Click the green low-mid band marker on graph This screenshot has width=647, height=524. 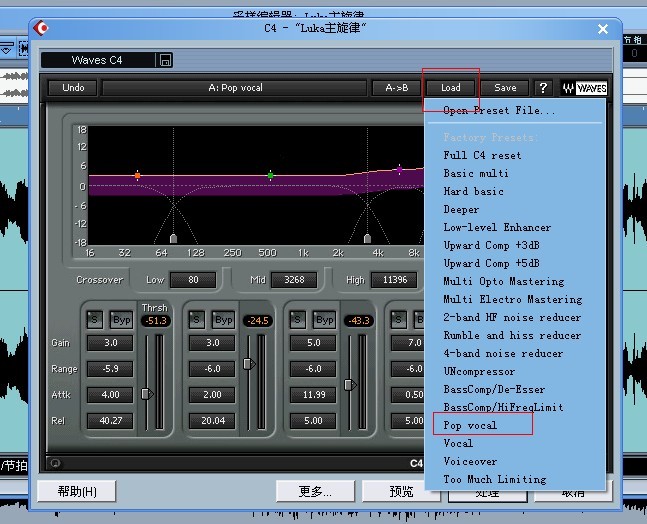[270, 176]
